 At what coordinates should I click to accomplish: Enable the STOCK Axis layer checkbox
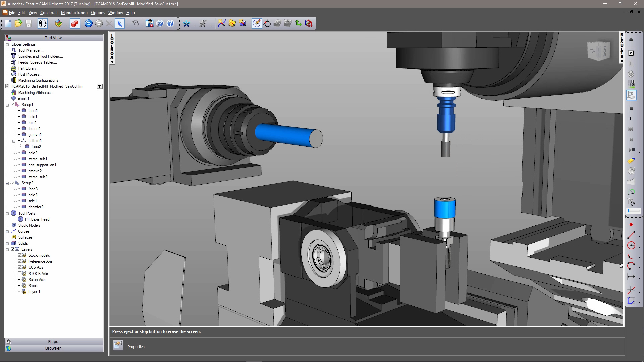19,274
